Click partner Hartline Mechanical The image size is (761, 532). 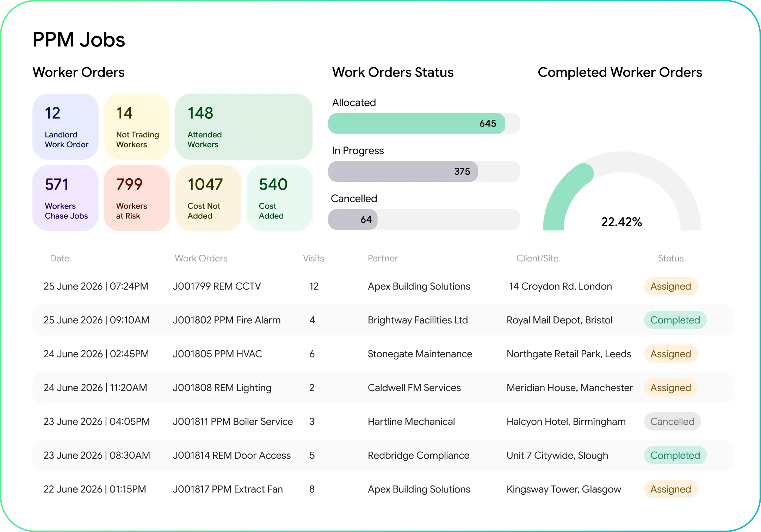(x=411, y=421)
